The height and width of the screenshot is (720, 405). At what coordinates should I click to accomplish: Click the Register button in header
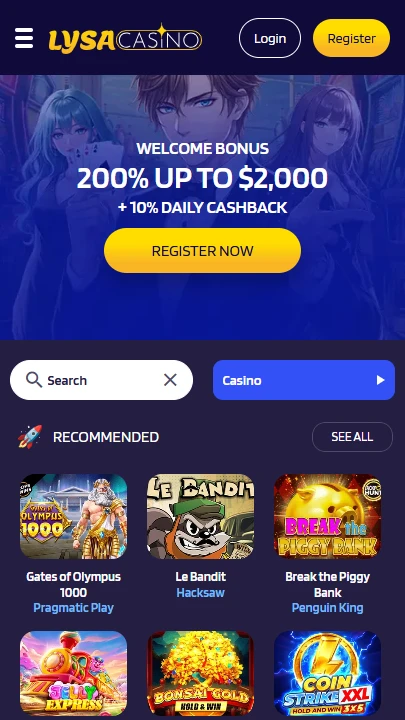point(352,38)
